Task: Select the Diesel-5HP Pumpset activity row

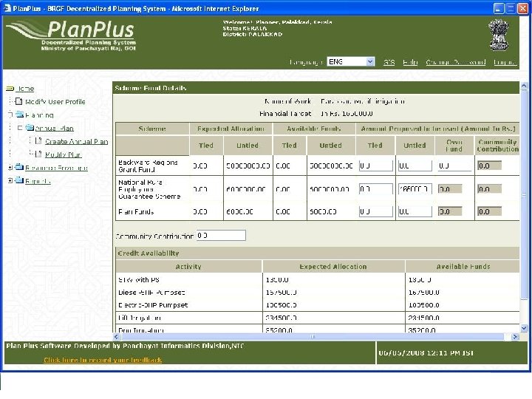Action: point(318,292)
